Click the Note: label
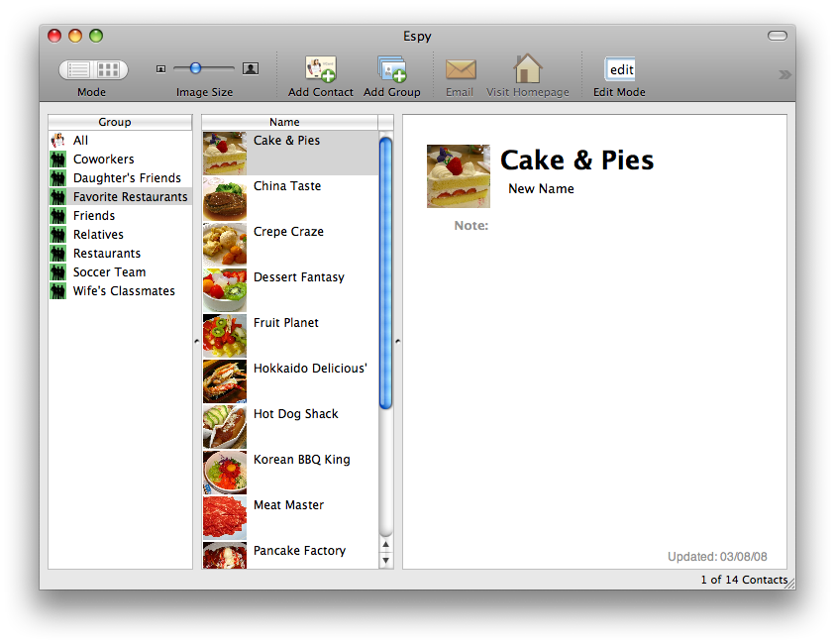 471,226
